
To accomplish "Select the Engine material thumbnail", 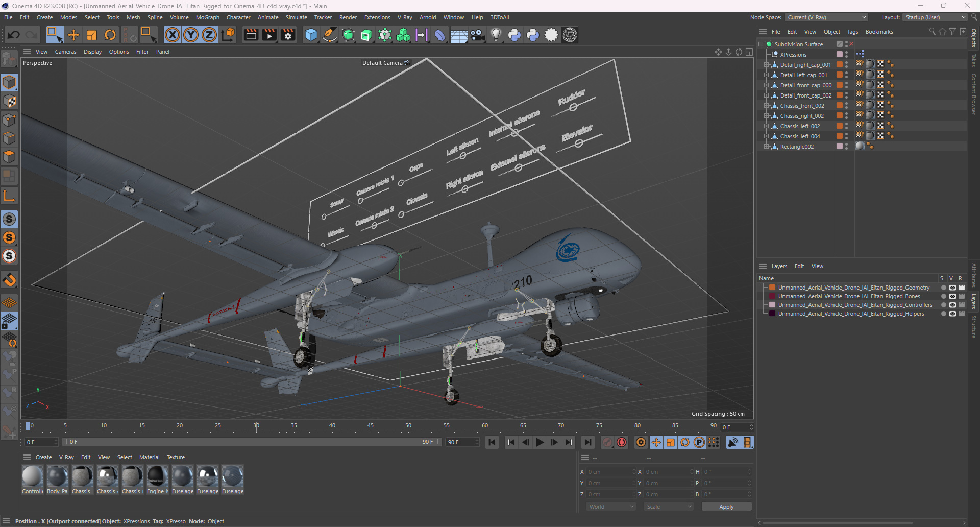I will click(x=157, y=480).
